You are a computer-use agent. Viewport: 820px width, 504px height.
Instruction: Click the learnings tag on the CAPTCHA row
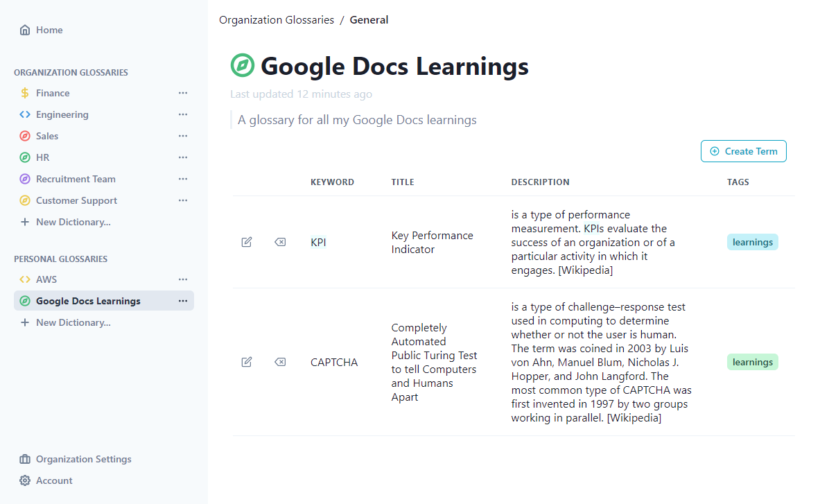click(753, 362)
